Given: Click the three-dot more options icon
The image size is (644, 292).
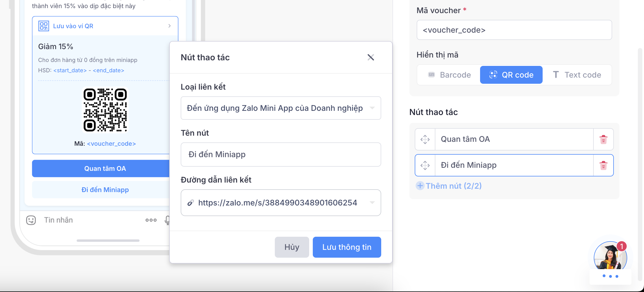Looking at the screenshot, I should pyautogui.click(x=151, y=220).
